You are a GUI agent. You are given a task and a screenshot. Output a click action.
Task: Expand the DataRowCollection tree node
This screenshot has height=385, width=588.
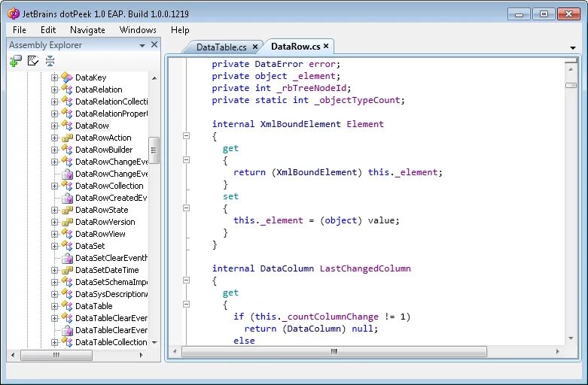[x=55, y=186]
